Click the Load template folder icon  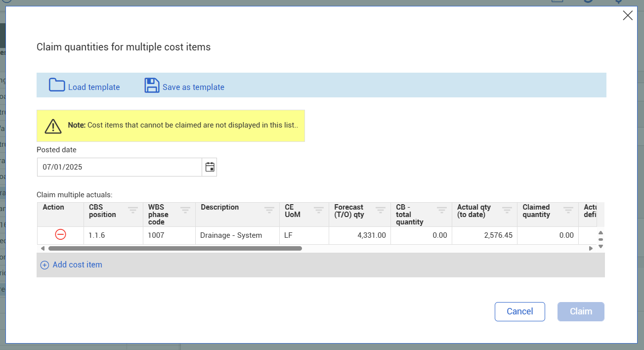(57, 86)
